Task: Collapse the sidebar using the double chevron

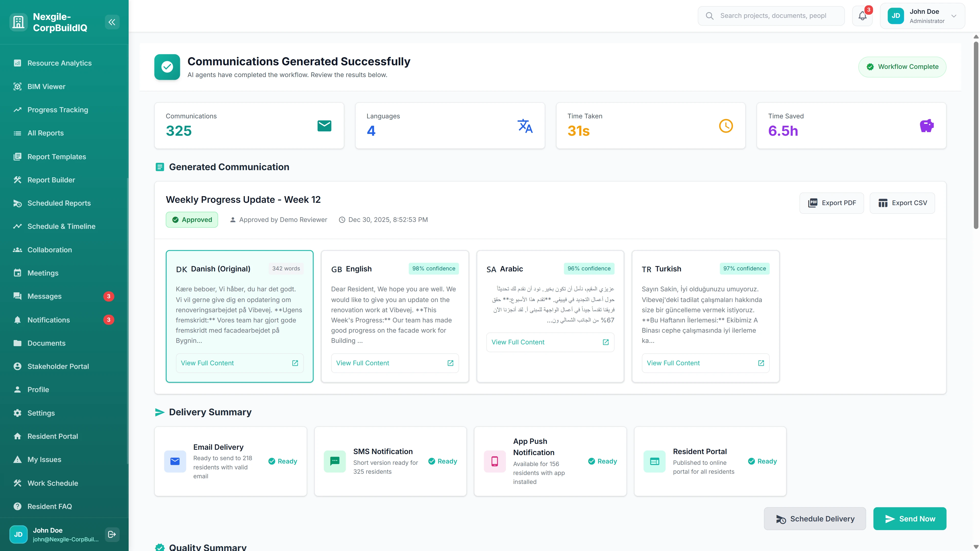Action: pos(112,22)
